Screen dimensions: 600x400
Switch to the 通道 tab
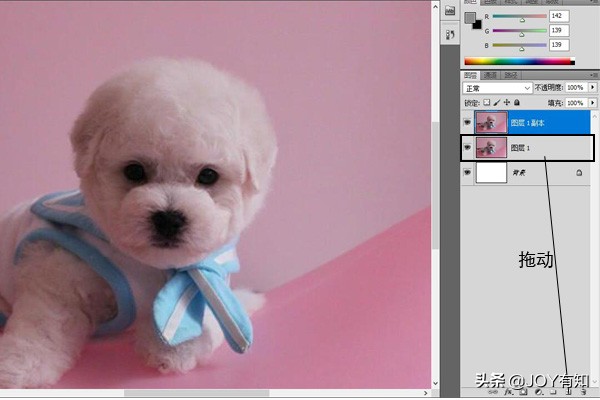490,75
